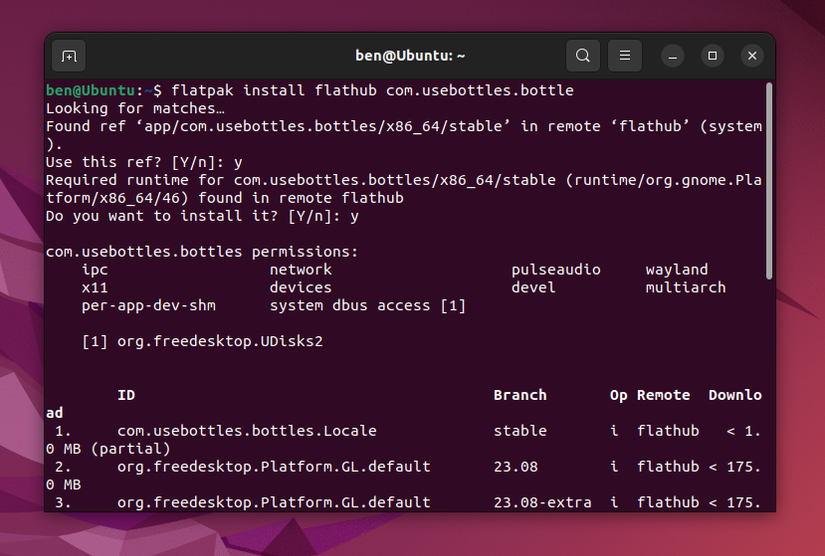Screen dimensions: 825x556
Task: Open a new terminal tab
Action: 69,56
